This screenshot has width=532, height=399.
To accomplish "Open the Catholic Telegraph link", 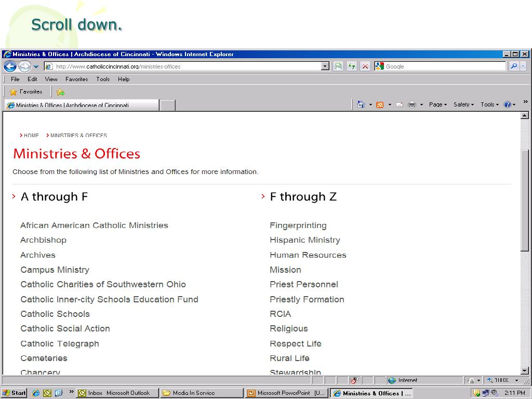I will (x=60, y=344).
